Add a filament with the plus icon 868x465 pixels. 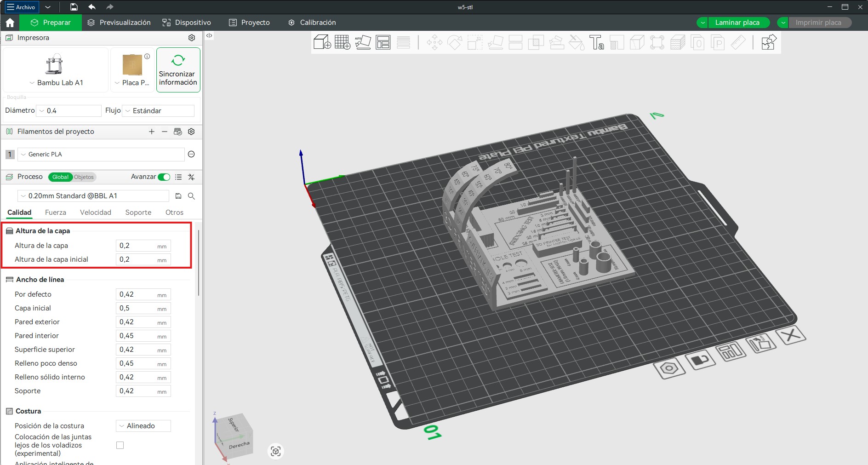[152, 132]
